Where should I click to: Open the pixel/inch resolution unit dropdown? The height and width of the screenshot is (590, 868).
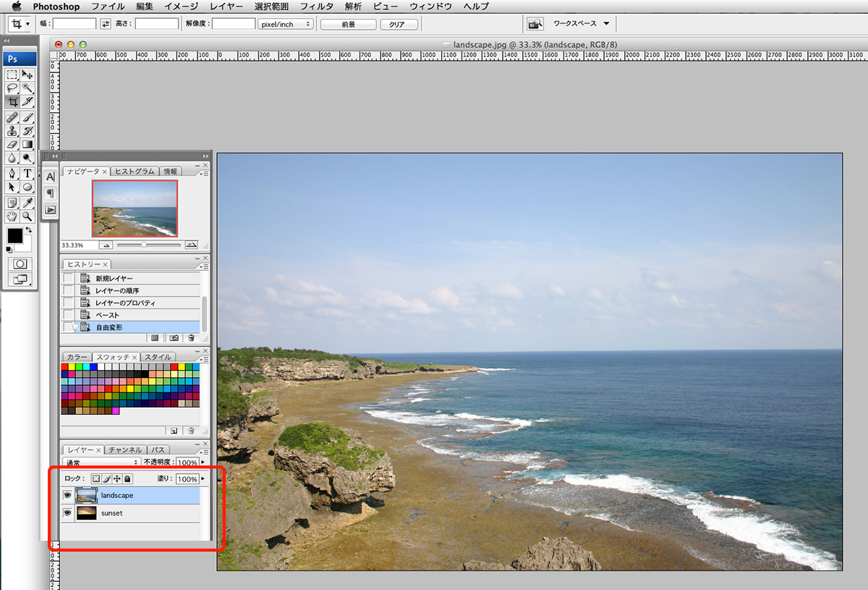tap(285, 24)
